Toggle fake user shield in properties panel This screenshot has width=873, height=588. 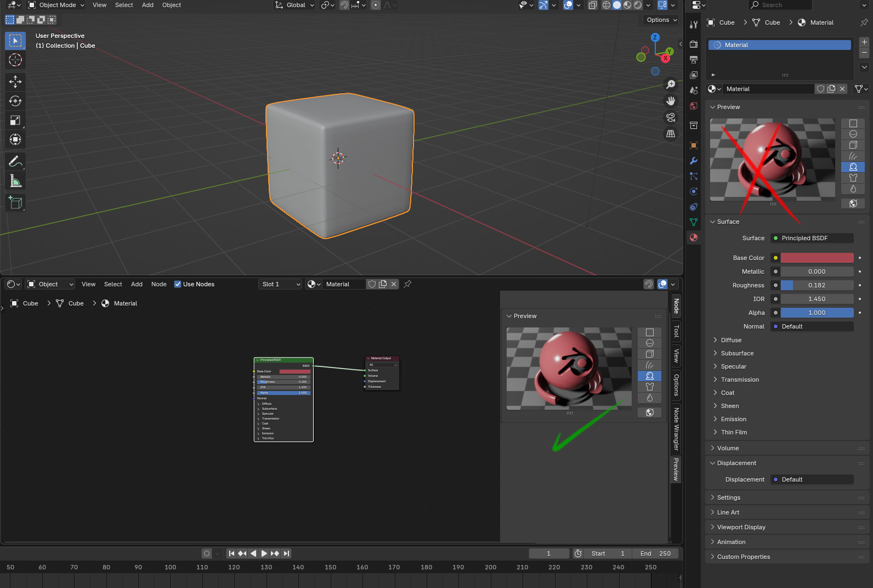click(x=820, y=89)
